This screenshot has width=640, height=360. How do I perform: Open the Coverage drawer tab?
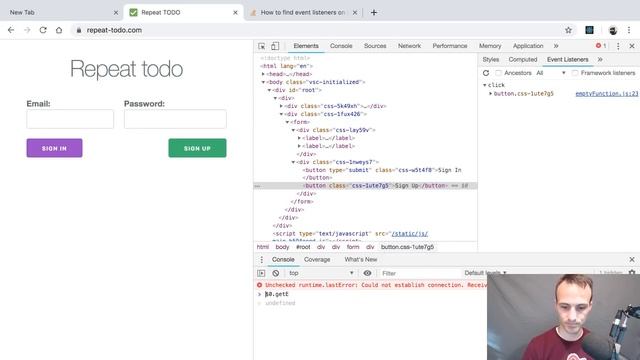tap(317, 260)
